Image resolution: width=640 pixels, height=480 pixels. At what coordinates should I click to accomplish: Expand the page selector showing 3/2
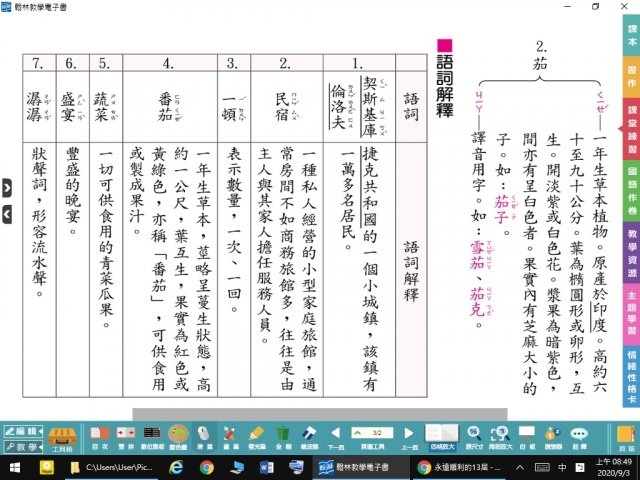coord(372,431)
